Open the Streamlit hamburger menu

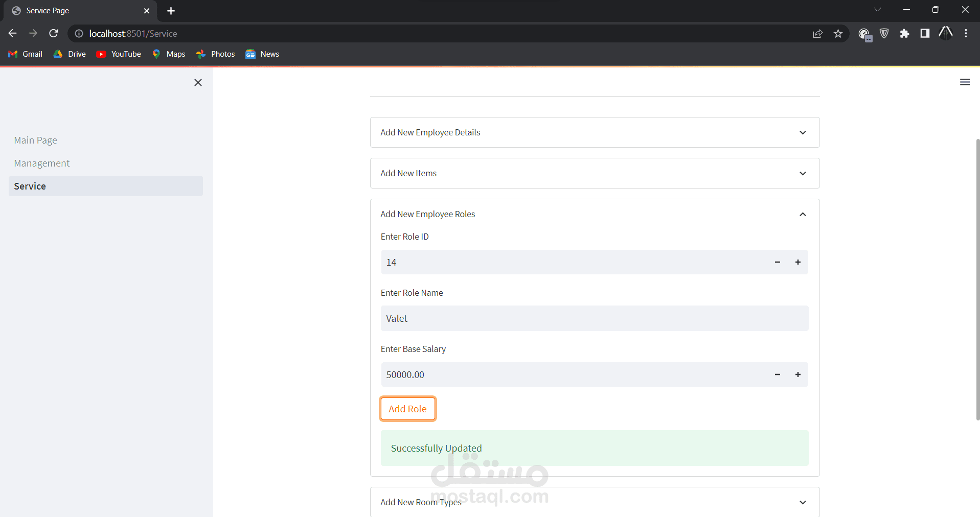(x=965, y=82)
